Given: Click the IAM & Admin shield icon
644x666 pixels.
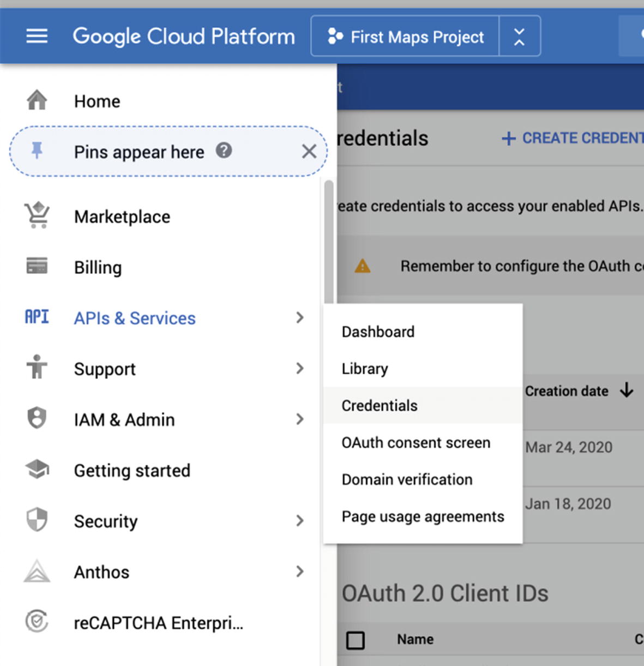Looking at the screenshot, I should coord(37,418).
